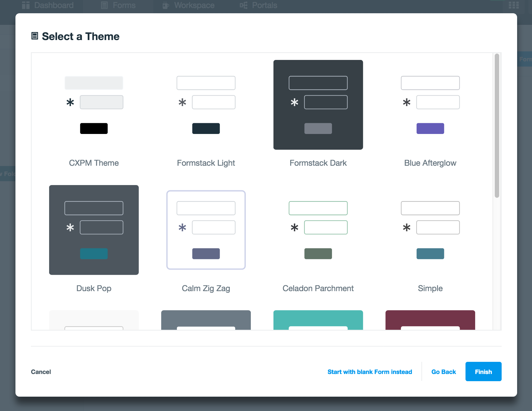Open the apps grid icon at top right
Screen dimensions: 532x411
[x=514, y=5]
